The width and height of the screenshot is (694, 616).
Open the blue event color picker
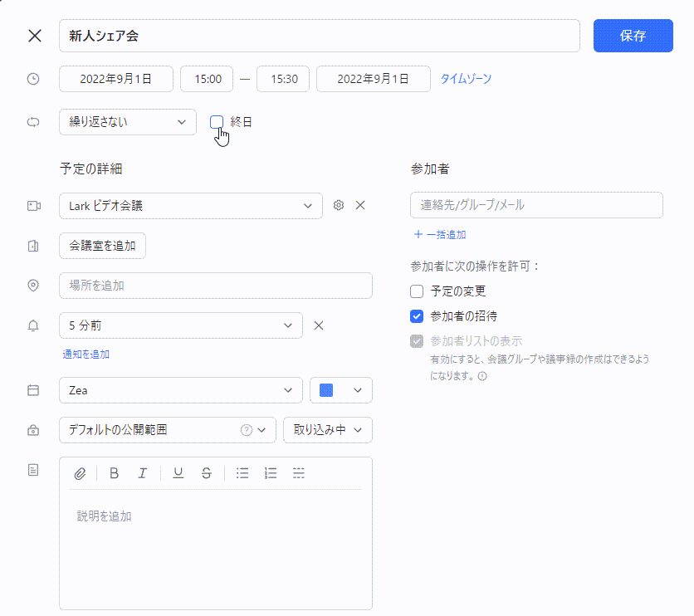340,390
